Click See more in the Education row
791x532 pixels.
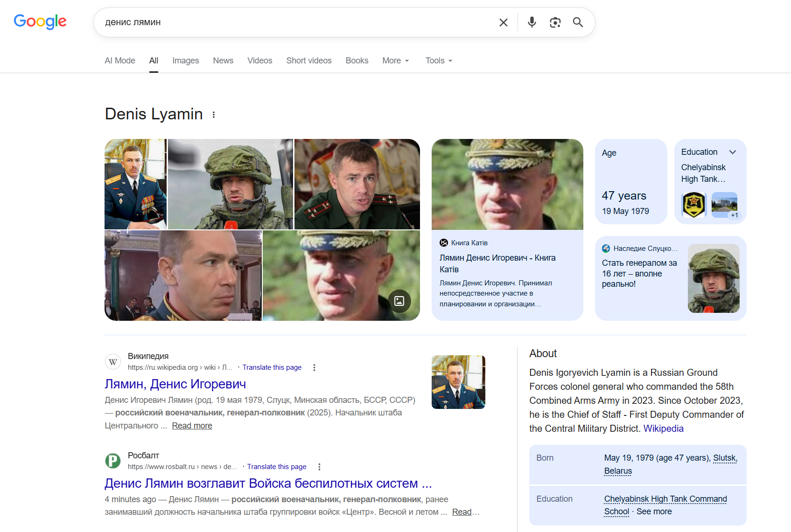[654, 511]
